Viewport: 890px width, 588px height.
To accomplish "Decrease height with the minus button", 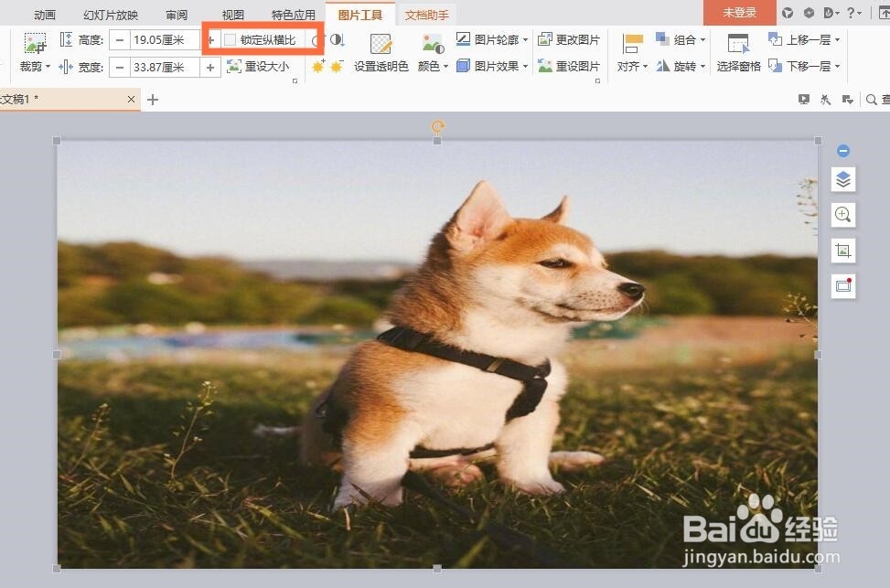I will pos(120,39).
